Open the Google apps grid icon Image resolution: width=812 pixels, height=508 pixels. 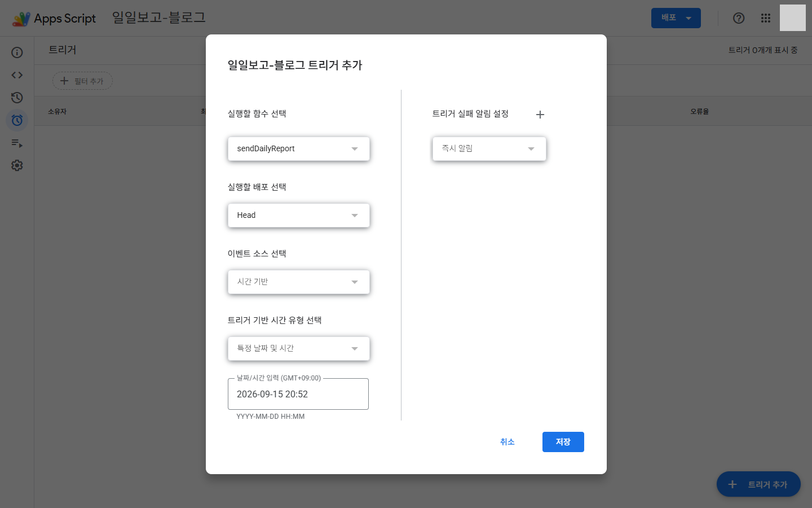tap(766, 18)
